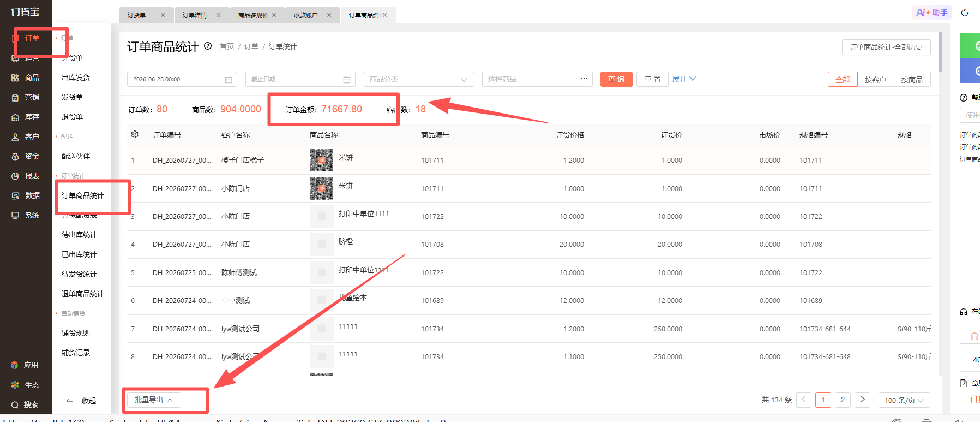Open the 商品分类 dropdown
The width and height of the screenshot is (980, 422).
pyautogui.click(x=419, y=79)
